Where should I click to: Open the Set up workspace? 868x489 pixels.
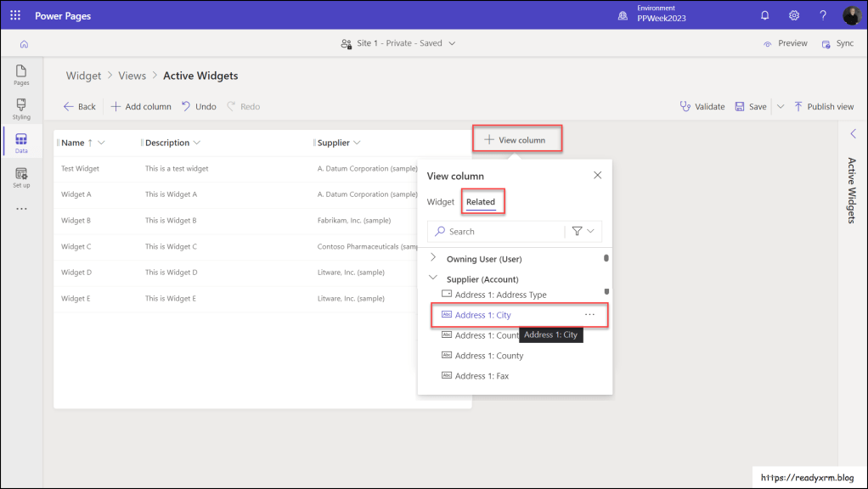point(21,177)
